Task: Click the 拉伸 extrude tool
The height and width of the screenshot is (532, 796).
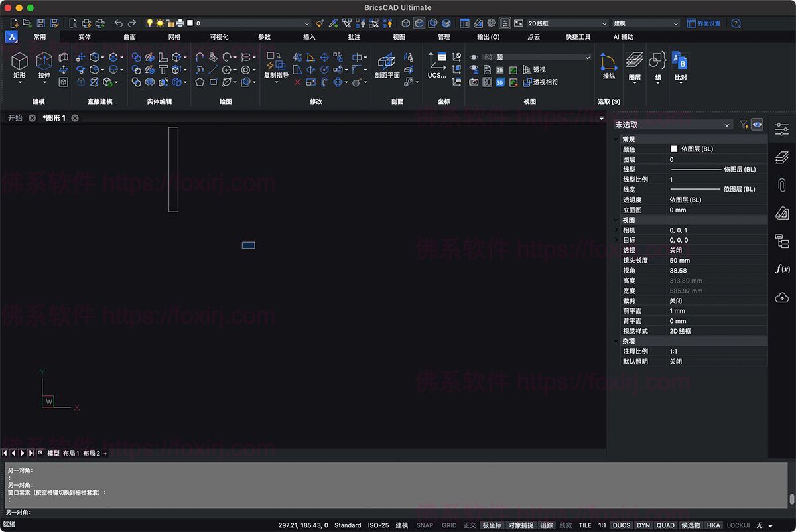Action: [x=44, y=63]
